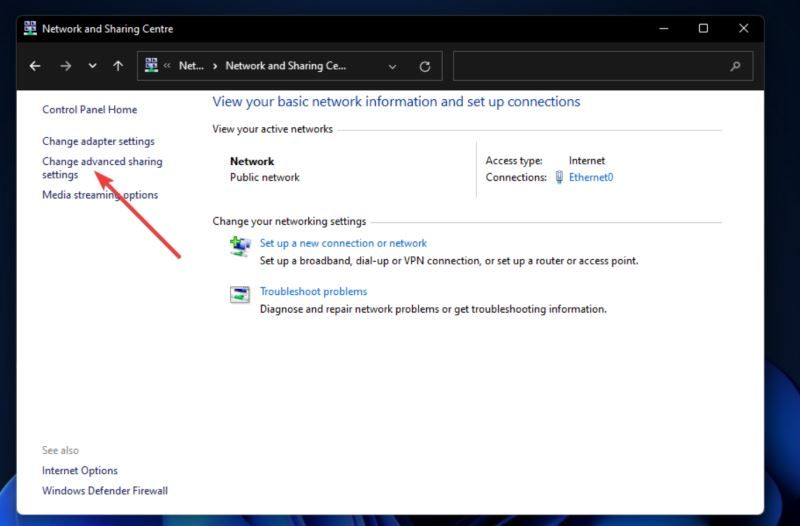Click the new connection setup icon
Screen dimensions: 800x526
(x=240, y=245)
